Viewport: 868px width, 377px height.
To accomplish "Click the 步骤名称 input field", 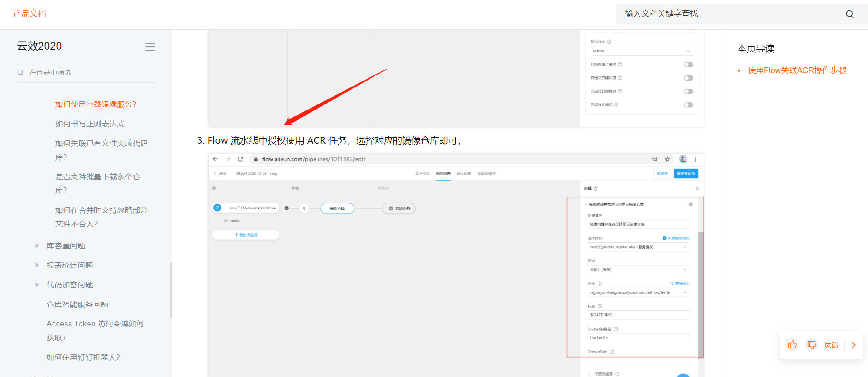I will 639,224.
